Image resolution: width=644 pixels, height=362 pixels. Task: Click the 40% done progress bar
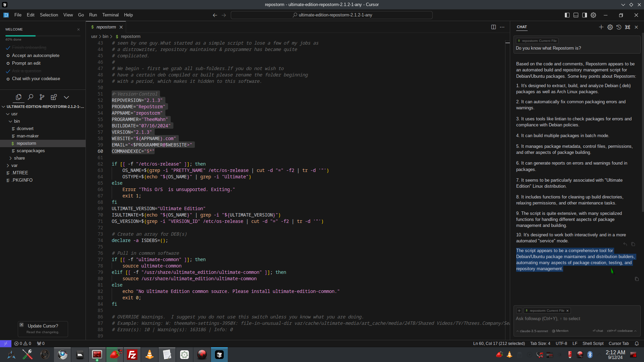pyautogui.click(x=43, y=36)
